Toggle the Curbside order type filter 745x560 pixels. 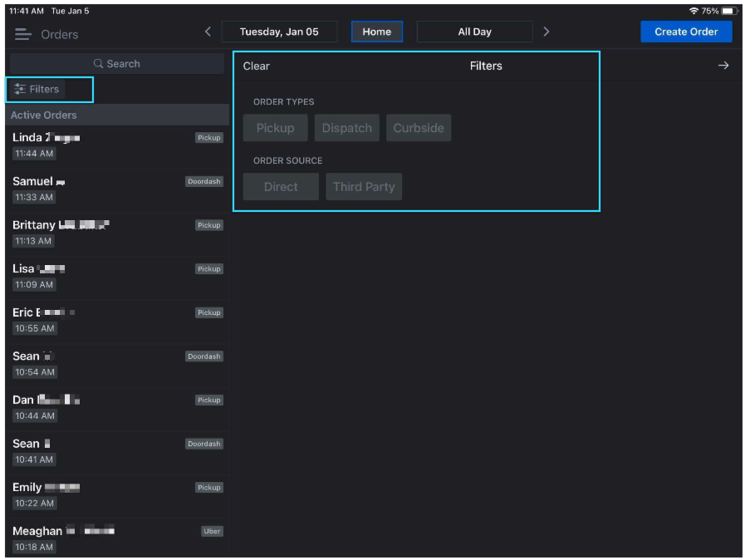point(419,128)
